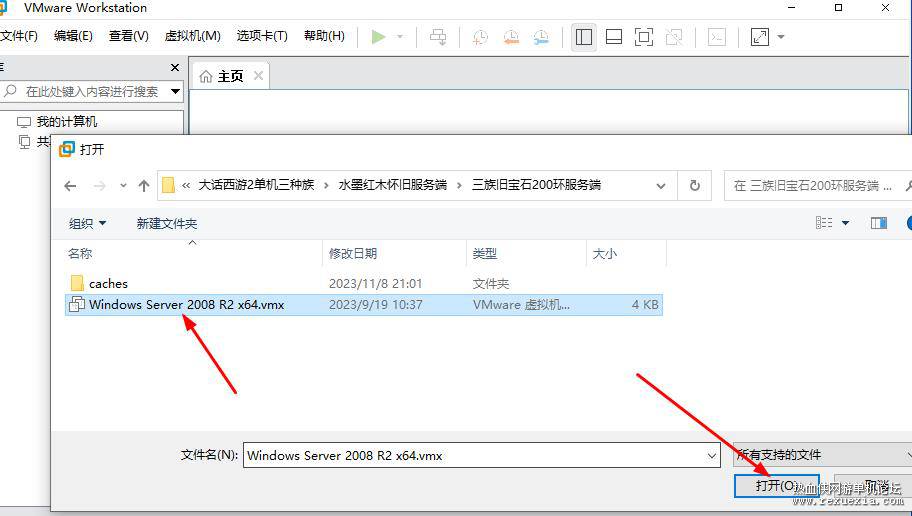Toggle the library sidebar view icon

(584, 37)
